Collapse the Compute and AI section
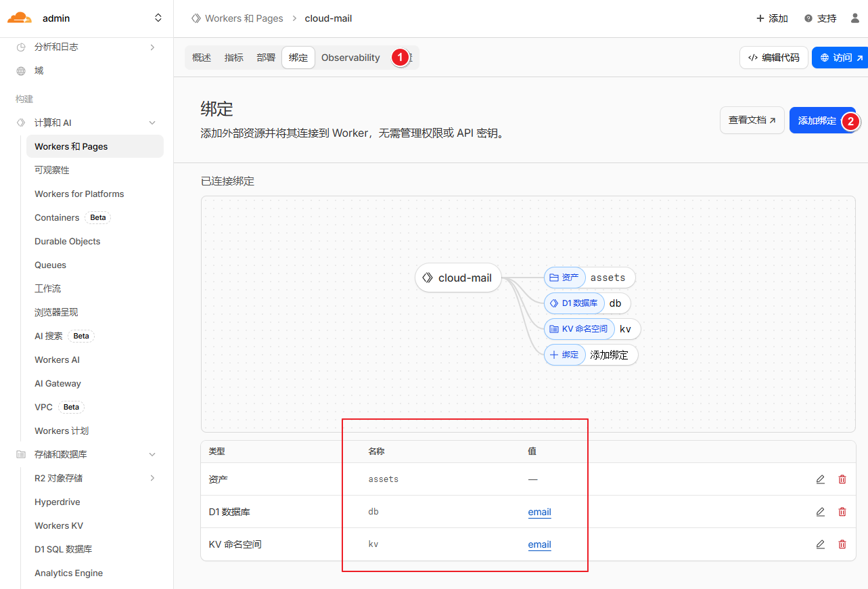Image resolution: width=868 pixels, height=589 pixels. click(152, 123)
